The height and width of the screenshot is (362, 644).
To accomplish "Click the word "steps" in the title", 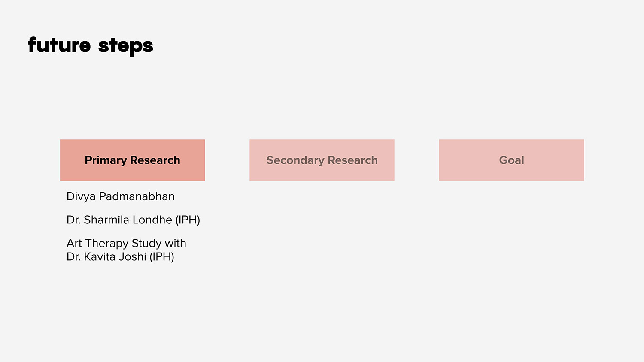I will coord(125,46).
